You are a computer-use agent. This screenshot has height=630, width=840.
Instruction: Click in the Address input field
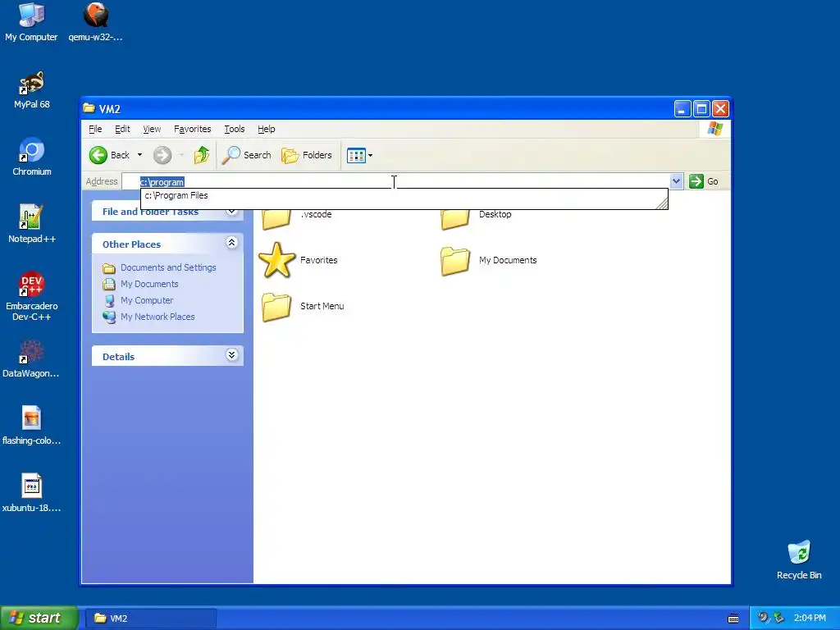397,181
